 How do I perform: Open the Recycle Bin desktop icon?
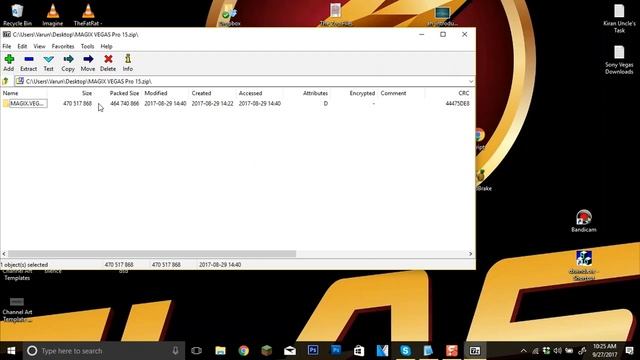[17, 15]
